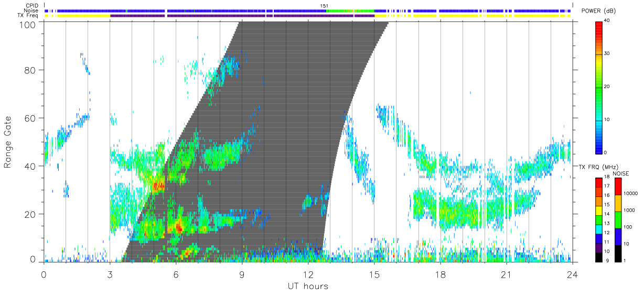Screen dimensions: 644x297
Task: Click the power scale label '10'
Action: (x=607, y=119)
